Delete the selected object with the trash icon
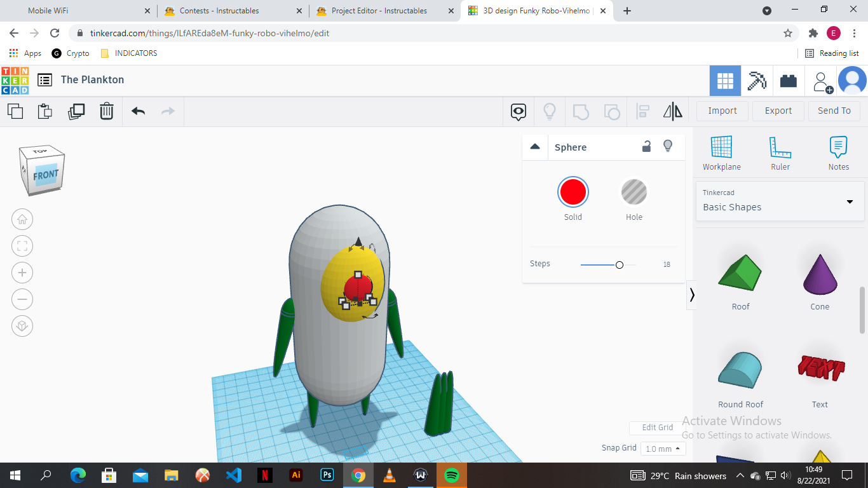 [106, 111]
